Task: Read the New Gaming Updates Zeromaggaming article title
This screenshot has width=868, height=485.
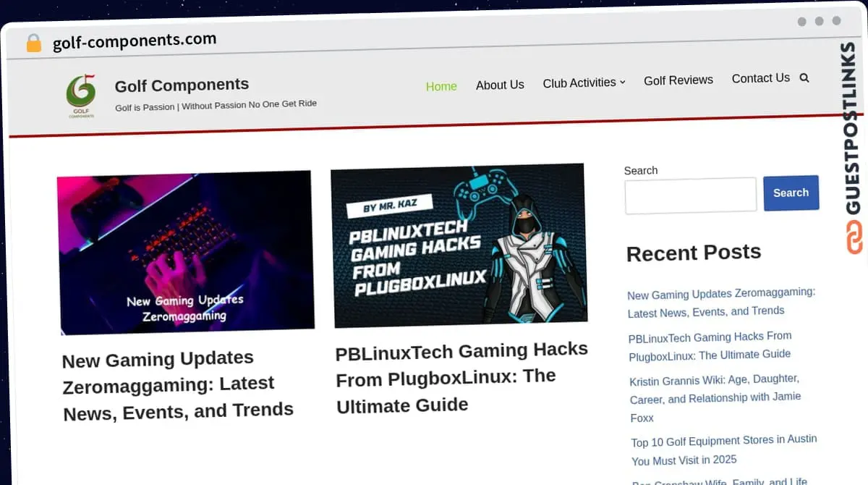Action: (x=177, y=384)
